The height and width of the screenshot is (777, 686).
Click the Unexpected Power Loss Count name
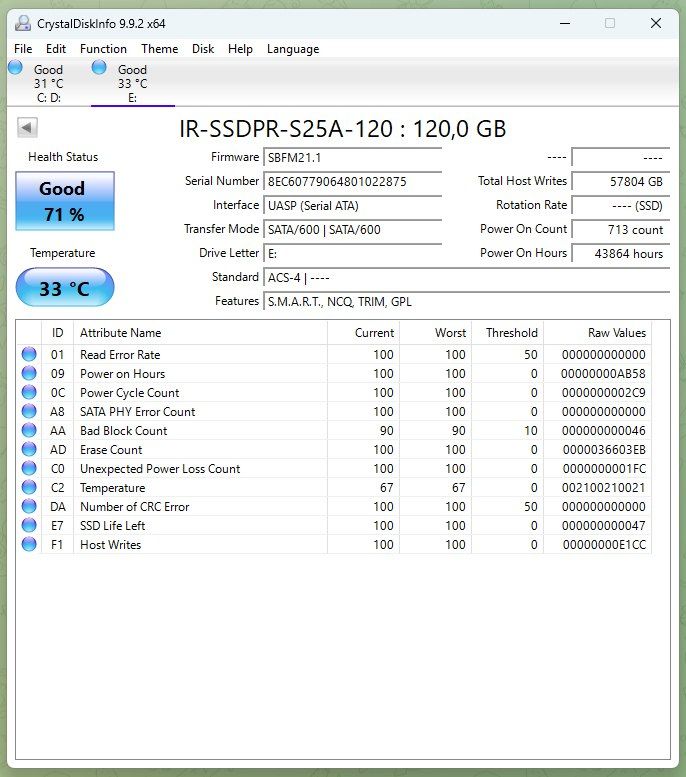point(160,469)
